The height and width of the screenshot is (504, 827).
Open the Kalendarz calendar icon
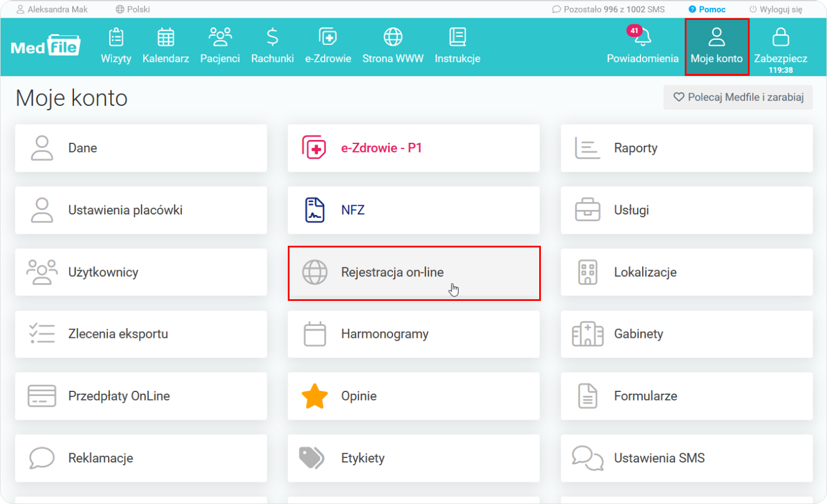(166, 37)
